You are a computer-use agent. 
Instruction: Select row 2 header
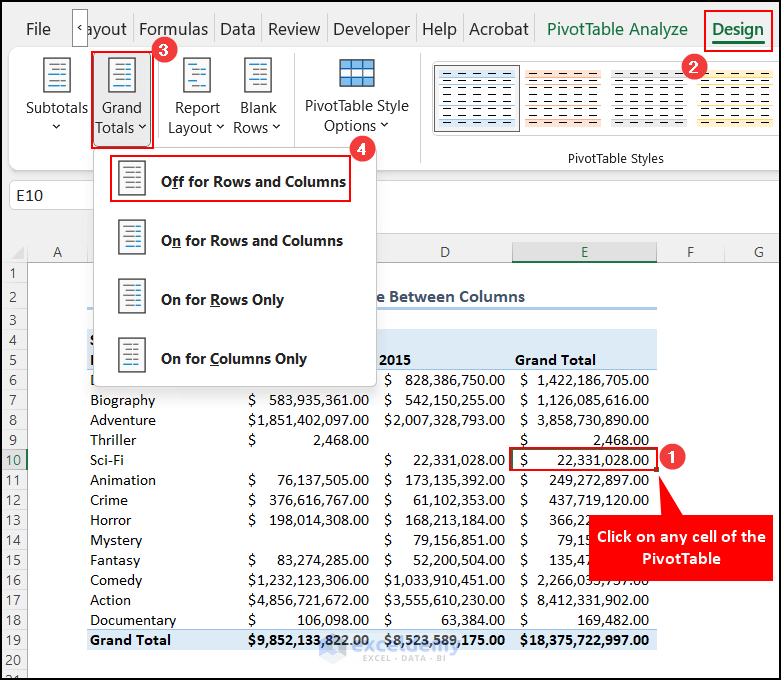[x=13, y=297]
